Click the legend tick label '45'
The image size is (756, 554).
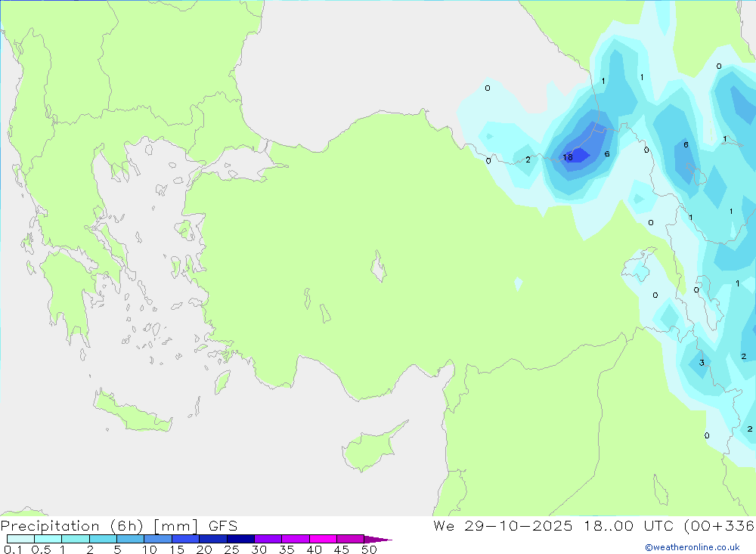[x=342, y=549]
